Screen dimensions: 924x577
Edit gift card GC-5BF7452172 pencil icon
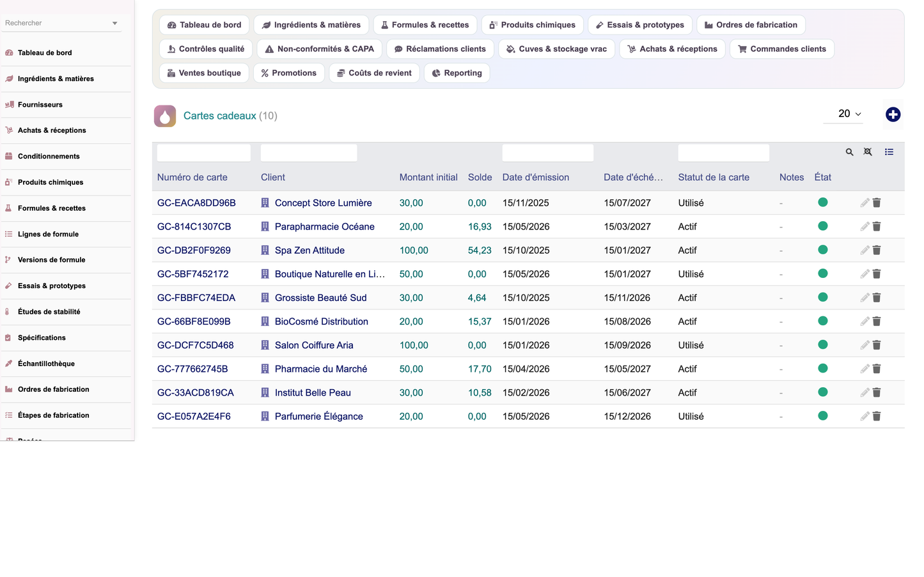point(865,273)
